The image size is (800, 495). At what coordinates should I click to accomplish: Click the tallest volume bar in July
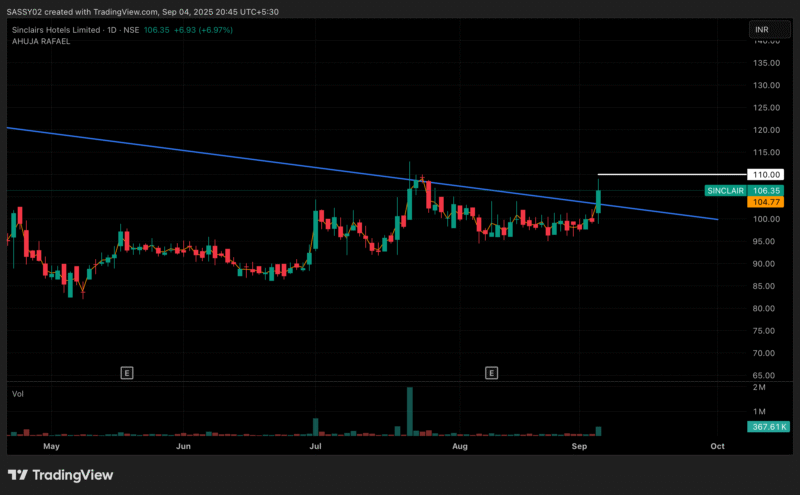click(x=410, y=410)
